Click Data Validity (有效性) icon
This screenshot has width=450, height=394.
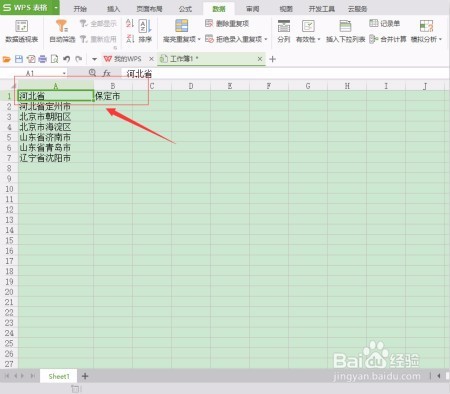(308, 26)
